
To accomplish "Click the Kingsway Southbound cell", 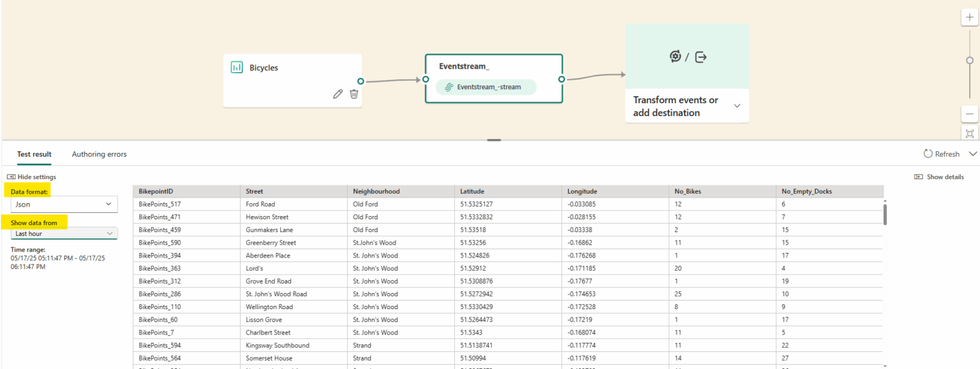I will [x=294, y=345].
